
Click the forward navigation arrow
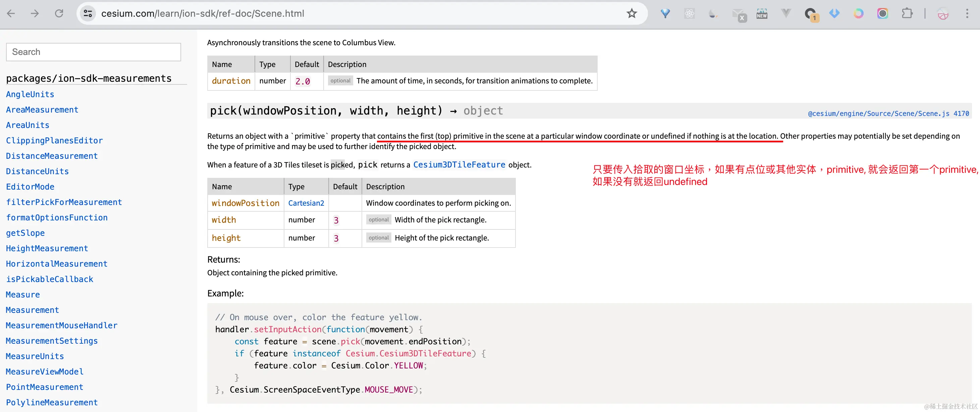pyautogui.click(x=35, y=14)
